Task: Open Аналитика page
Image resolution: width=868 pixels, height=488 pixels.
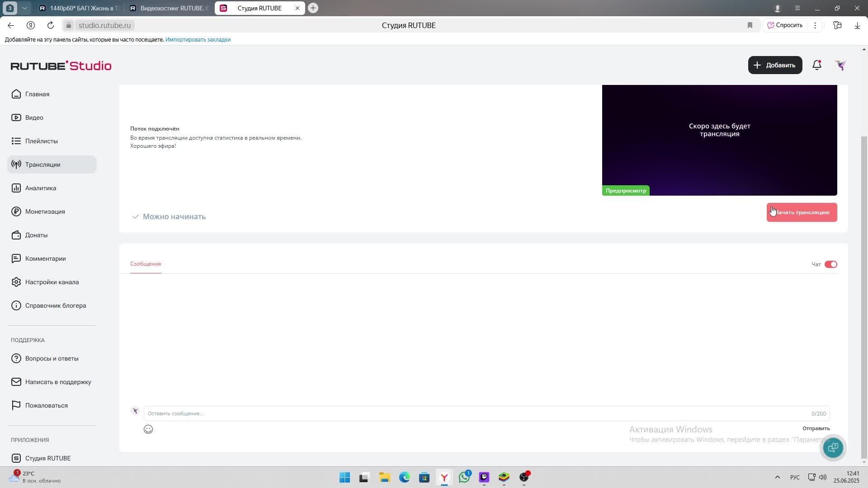Action: pos(52,188)
